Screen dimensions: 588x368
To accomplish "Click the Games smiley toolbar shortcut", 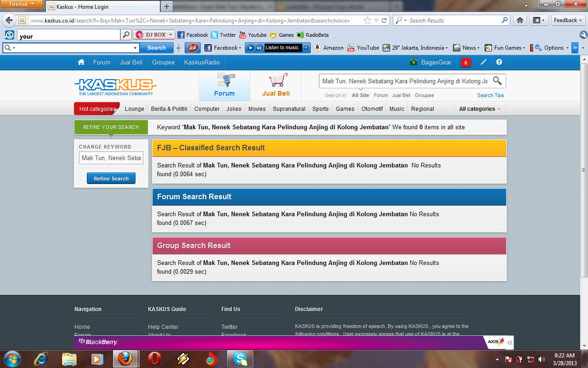I will (x=282, y=35).
